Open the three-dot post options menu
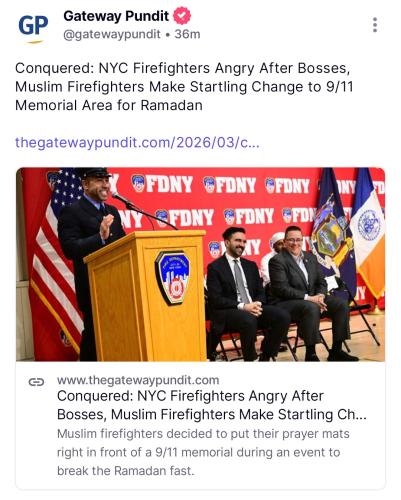Viewport: 401px width, 500px height. pos(375,25)
